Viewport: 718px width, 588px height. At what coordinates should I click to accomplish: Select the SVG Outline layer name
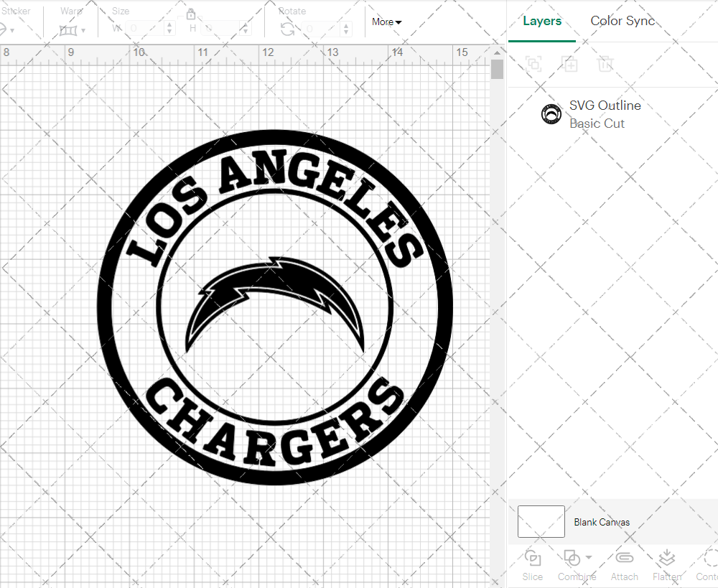tap(605, 106)
